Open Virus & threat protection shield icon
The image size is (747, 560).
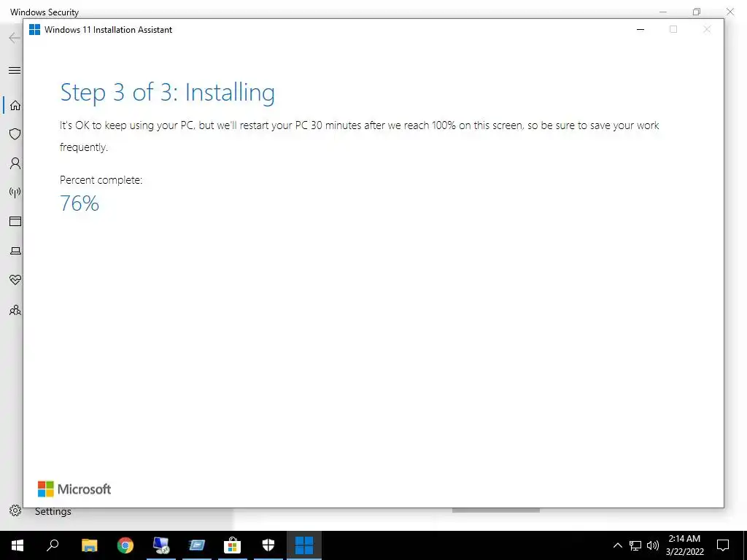[x=15, y=134]
